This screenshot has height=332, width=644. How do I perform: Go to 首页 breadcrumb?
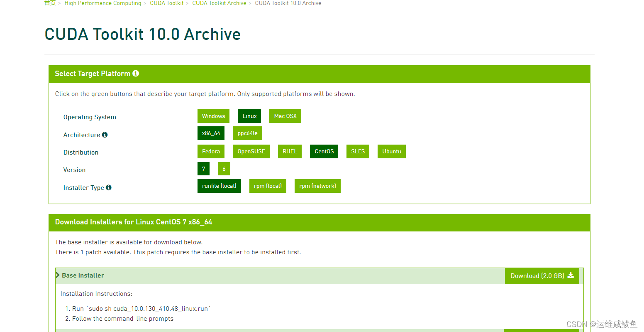pos(50,3)
